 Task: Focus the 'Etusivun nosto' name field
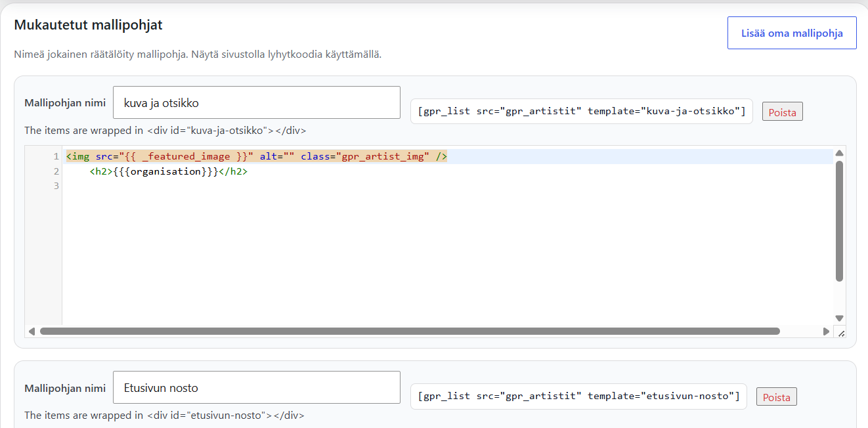click(257, 387)
